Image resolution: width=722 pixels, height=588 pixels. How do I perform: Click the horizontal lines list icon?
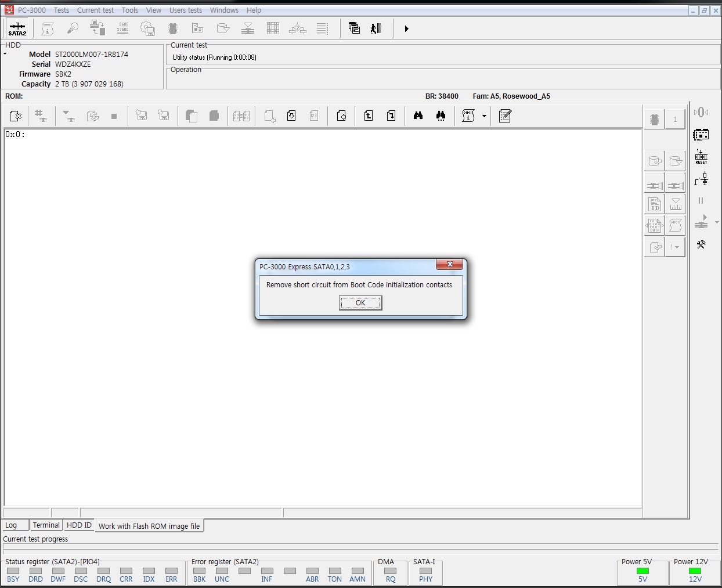point(323,28)
